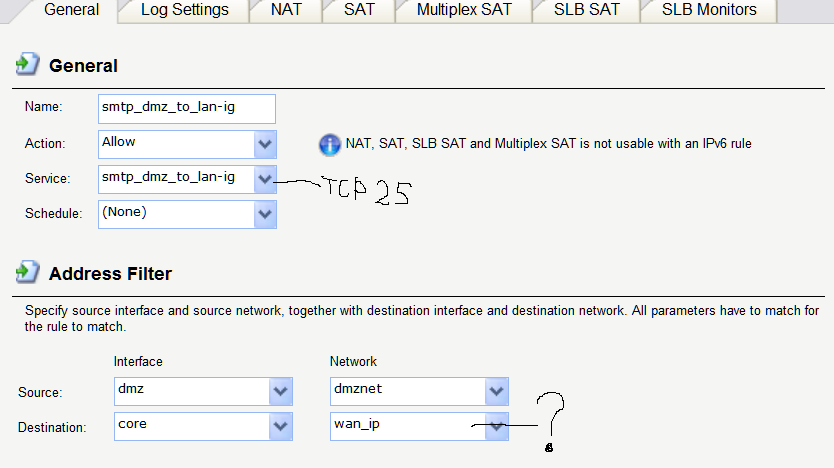
Task: Click the Name field containing smtp_dmz_to_lan-ig
Action: 186,107
